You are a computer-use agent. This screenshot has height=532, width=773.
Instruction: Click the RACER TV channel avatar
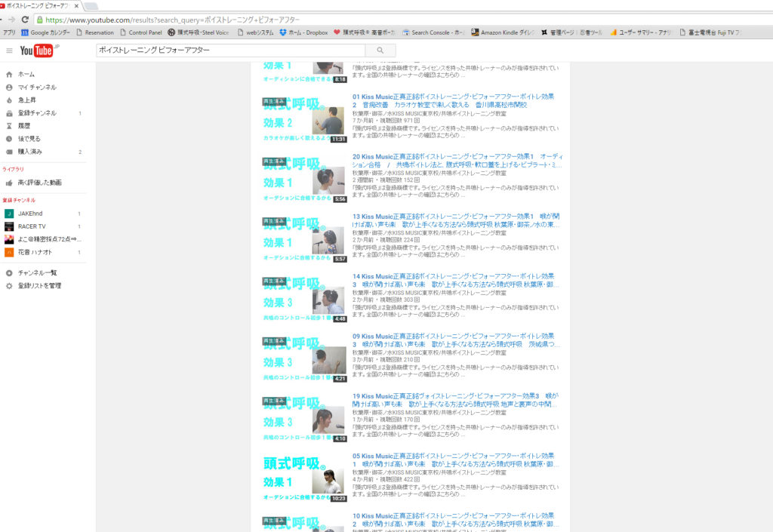(x=9, y=226)
